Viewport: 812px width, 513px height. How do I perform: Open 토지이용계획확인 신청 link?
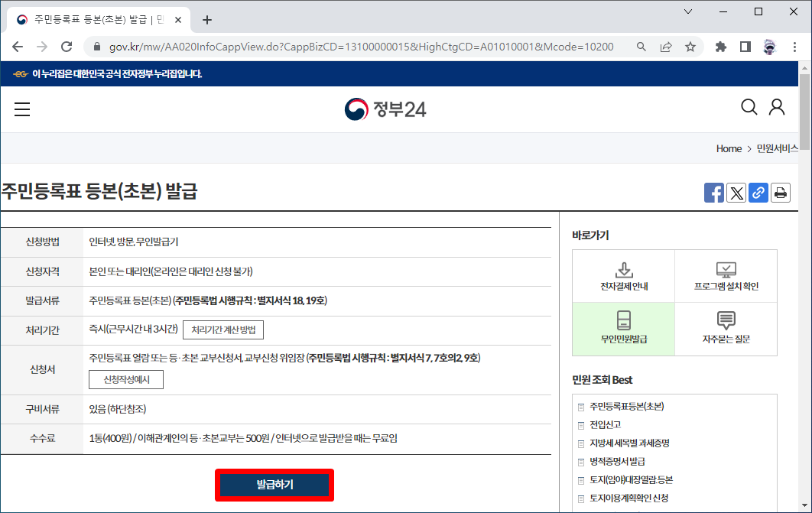[629, 498]
